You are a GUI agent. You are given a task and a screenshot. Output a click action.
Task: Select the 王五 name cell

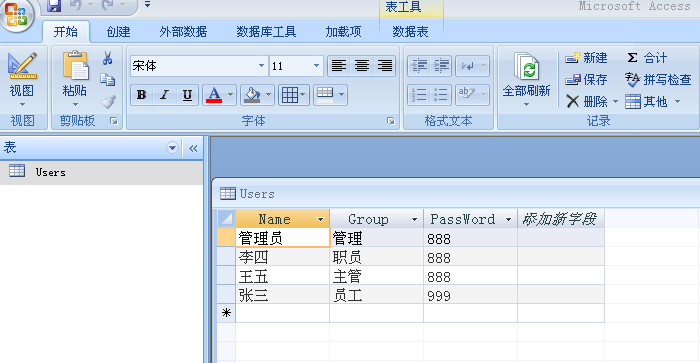[x=283, y=276]
